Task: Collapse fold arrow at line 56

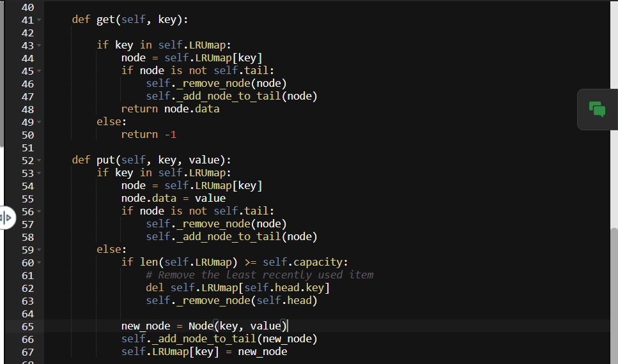Action: 39,211
